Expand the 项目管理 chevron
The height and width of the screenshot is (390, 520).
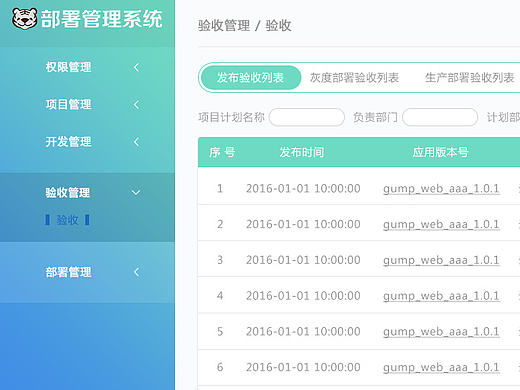tap(136, 105)
